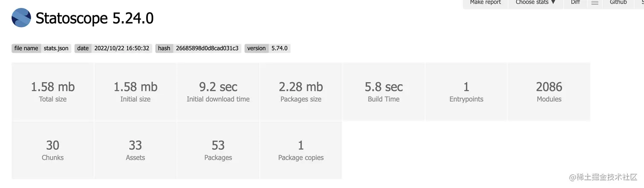This screenshot has width=644, height=188.
Task: Open the Initial download time card
Action: 218,92
